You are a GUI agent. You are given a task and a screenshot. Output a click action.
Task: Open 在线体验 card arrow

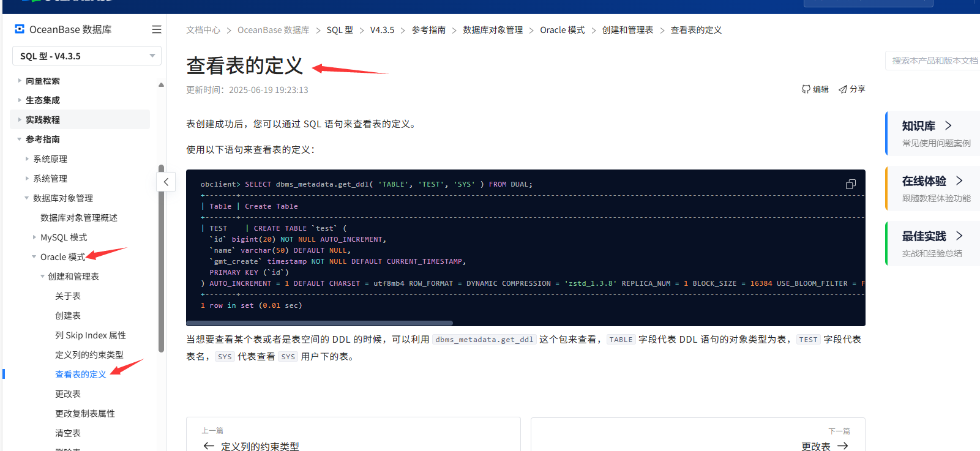959,181
